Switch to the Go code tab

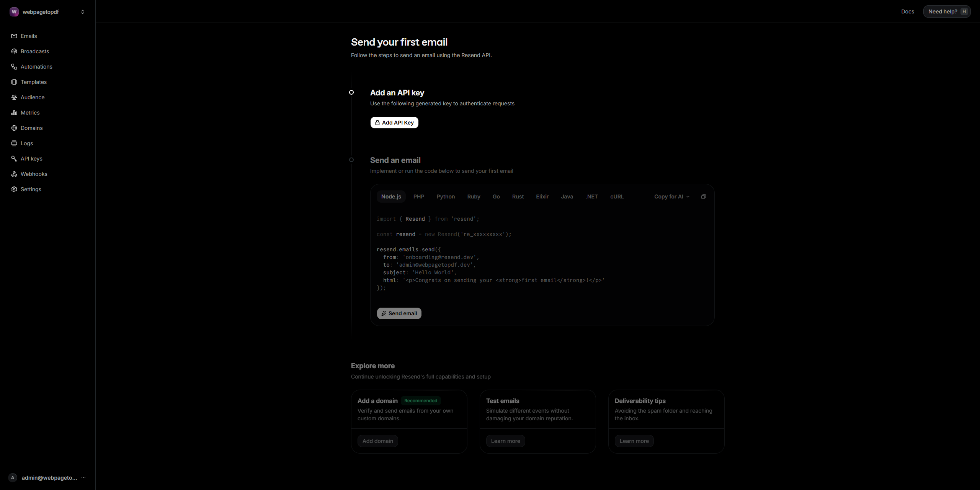pos(496,197)
